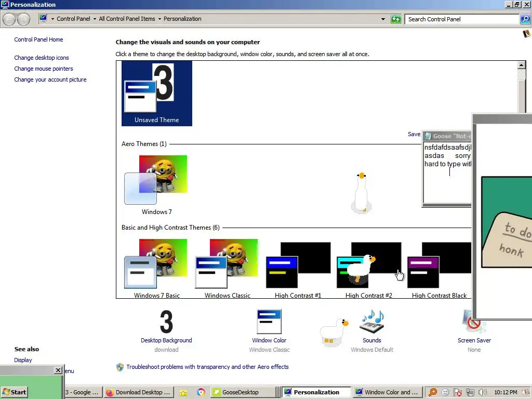Viewport: 532px width, 399px height.
Task: Open the Start menu button
Action: click(14, 392)
